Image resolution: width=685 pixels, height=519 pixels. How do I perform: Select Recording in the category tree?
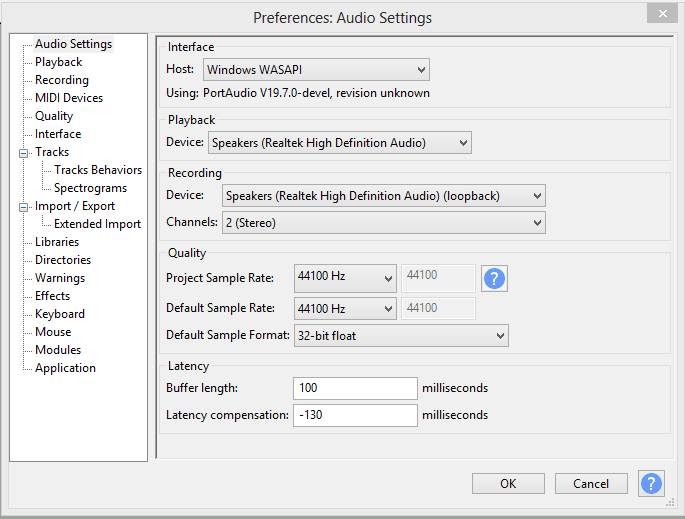point(62,80)
